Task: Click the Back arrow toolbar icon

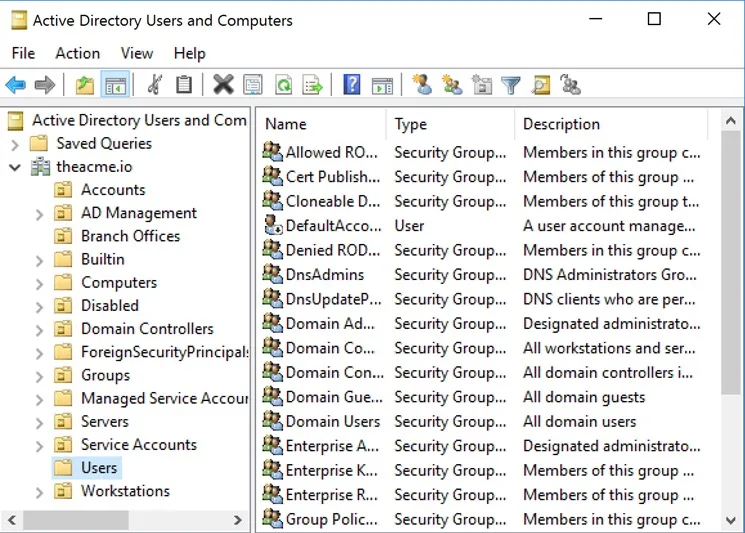Action: (x=16, y=85)
